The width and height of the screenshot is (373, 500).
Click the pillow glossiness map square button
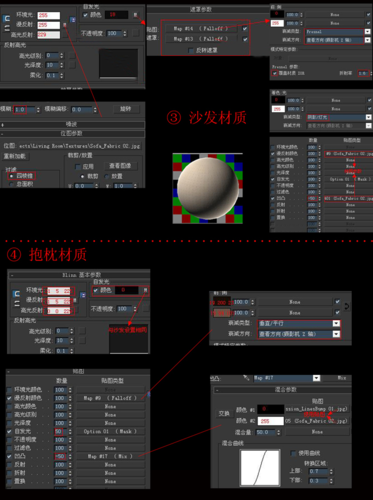tap(82, 340)
